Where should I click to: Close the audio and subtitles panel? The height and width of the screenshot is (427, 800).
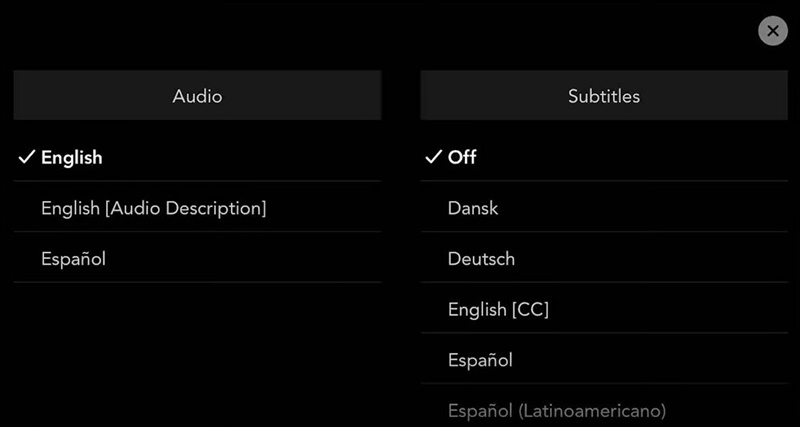pos(772,31)
